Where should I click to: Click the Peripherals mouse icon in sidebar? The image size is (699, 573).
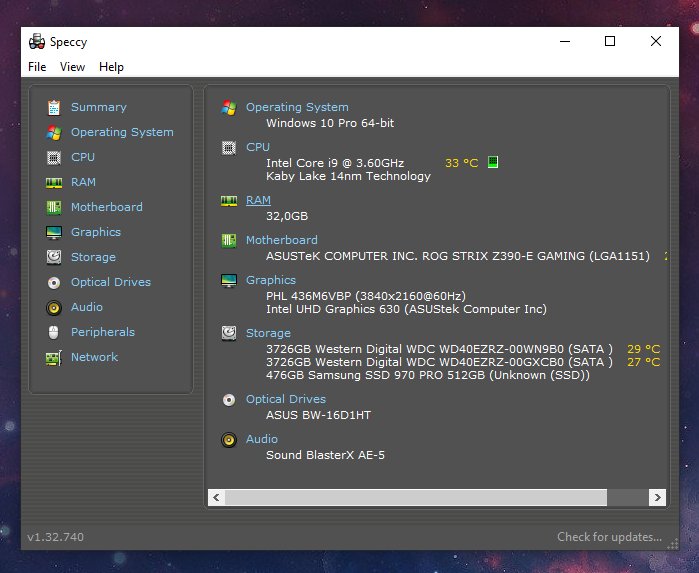[x=53, y=332]
